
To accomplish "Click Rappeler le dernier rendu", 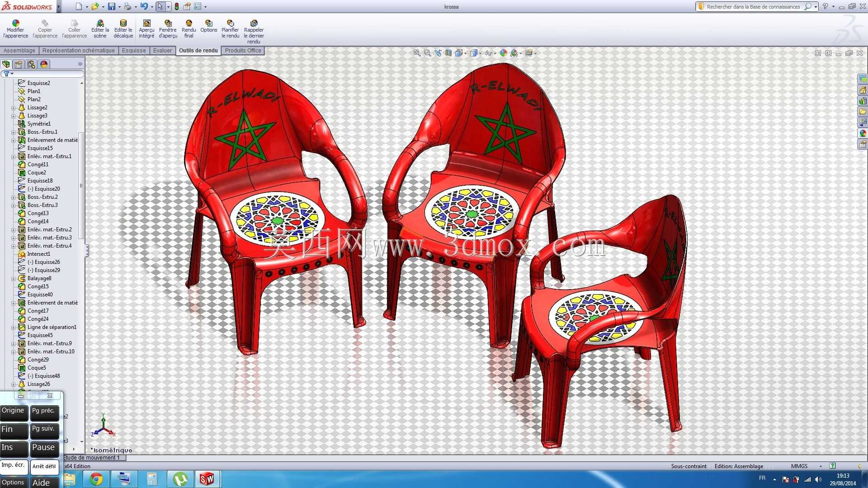I will [254, 32].
